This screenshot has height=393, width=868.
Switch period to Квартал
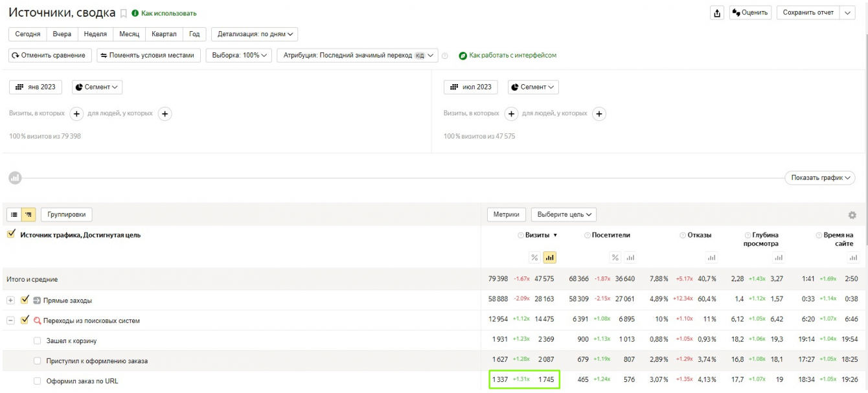click(164, 34)
